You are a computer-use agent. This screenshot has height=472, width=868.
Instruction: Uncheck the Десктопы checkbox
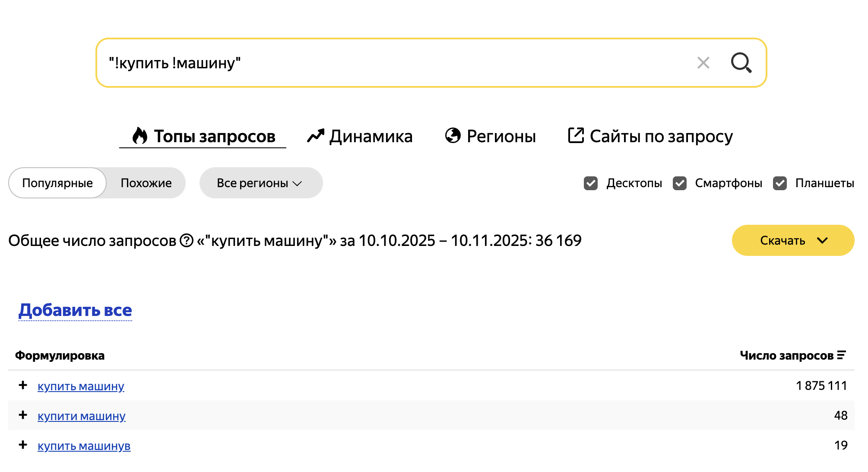tap(591, 183)
